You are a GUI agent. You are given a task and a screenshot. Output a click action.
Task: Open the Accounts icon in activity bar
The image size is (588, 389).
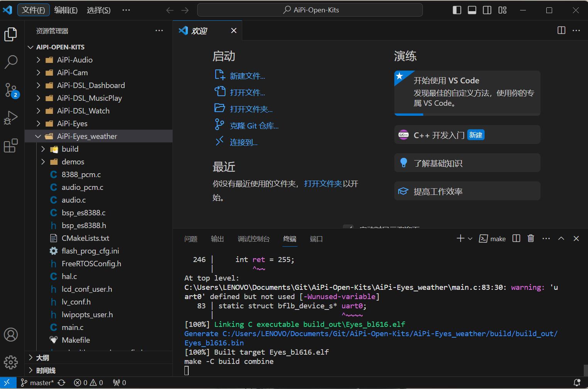11,335
